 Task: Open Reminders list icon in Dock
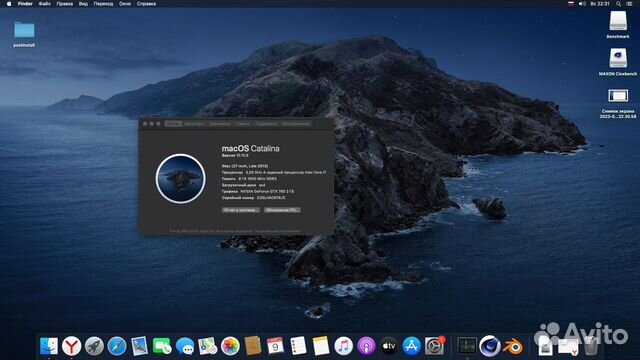coord(298,346)
